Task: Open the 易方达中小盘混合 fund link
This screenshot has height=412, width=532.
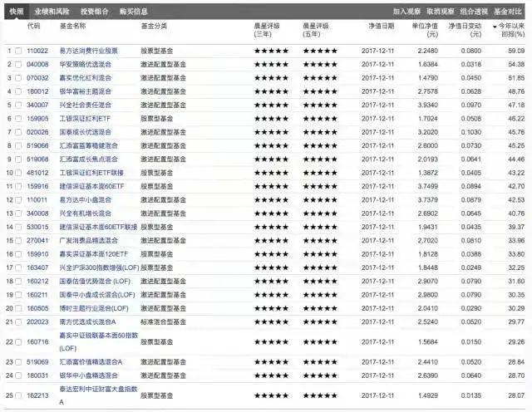Action: click(x=85, y=200)
